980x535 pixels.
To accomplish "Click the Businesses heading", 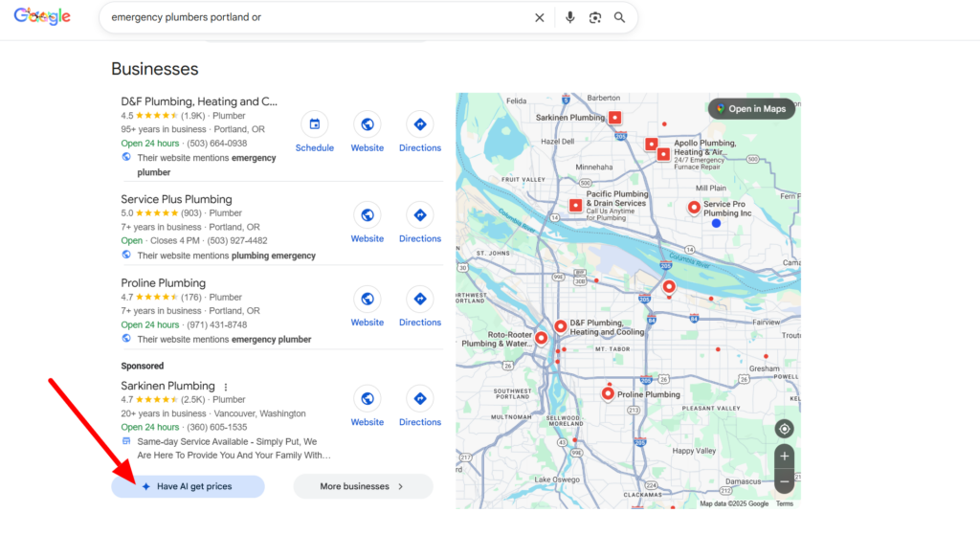I will tap(154, 69).
